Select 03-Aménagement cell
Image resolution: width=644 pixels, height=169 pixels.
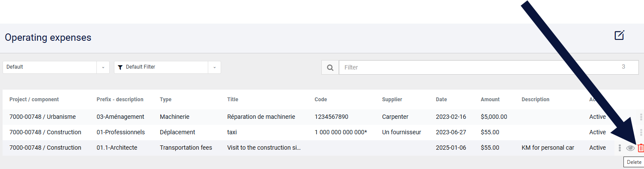(120, 117)
